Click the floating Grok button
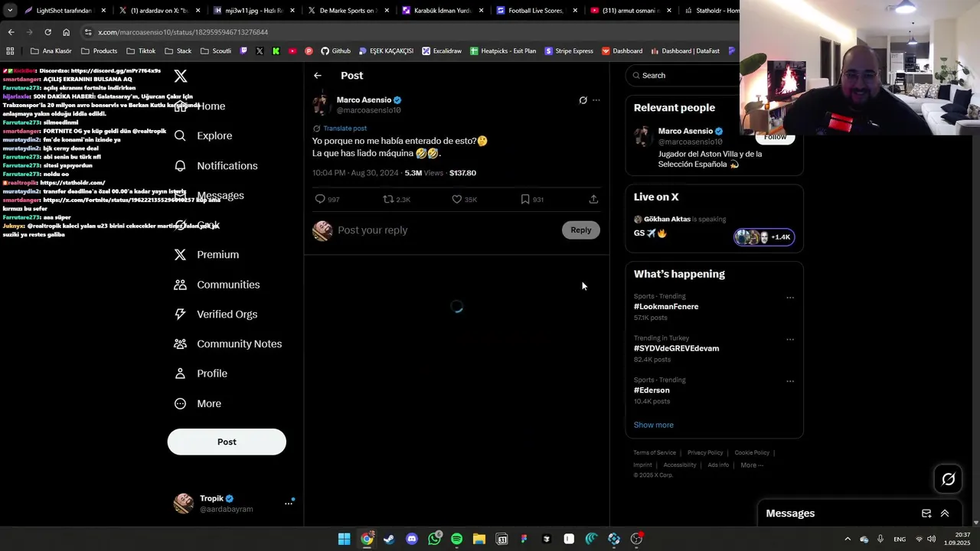The image size is (980, 551). [x=949, y=479]
